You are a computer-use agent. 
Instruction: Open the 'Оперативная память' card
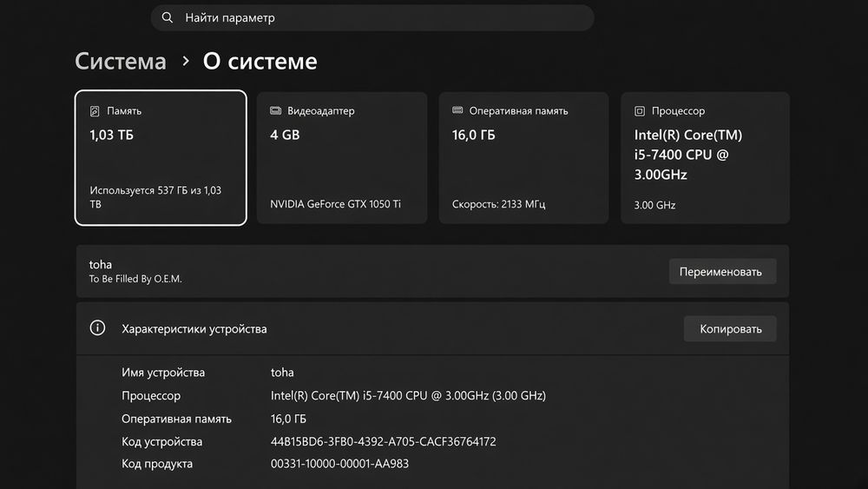pos(523,158)
